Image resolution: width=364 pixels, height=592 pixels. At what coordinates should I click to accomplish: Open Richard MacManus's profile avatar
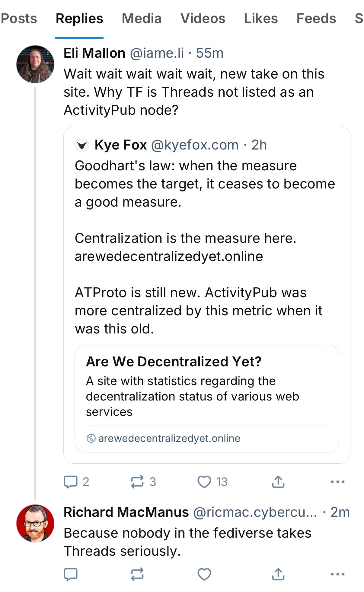[x=35, y=523]
